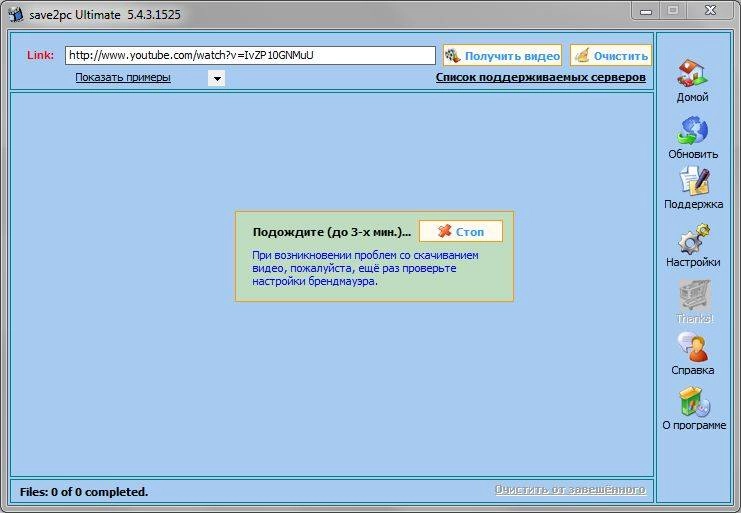
Task: Open О программе about icon
Action: tap(694, 402)
